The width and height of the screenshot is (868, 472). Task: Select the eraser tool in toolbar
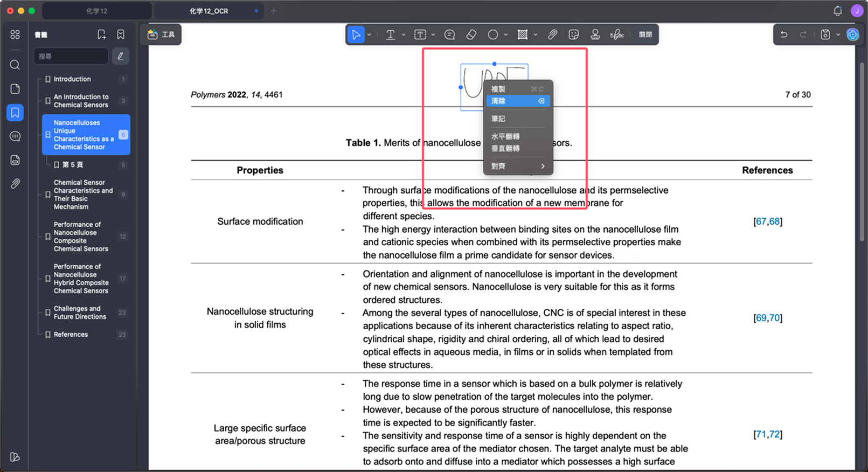(471, 34)
